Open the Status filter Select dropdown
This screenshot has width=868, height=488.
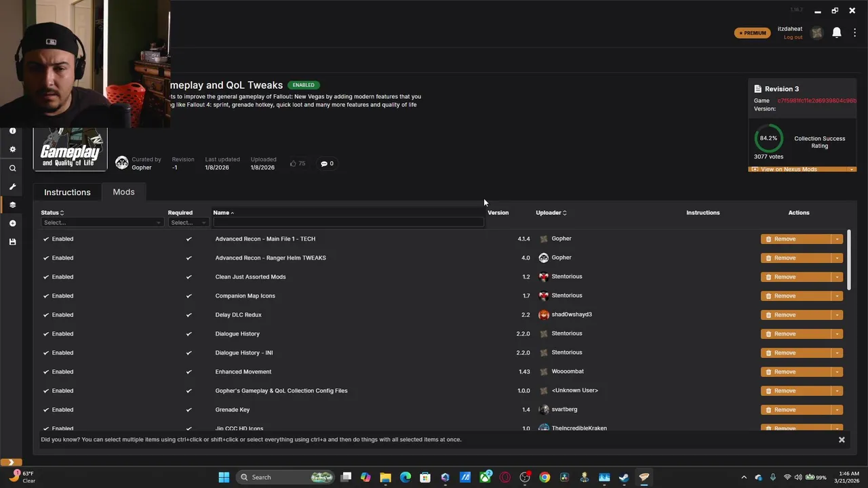pos(102,222)
